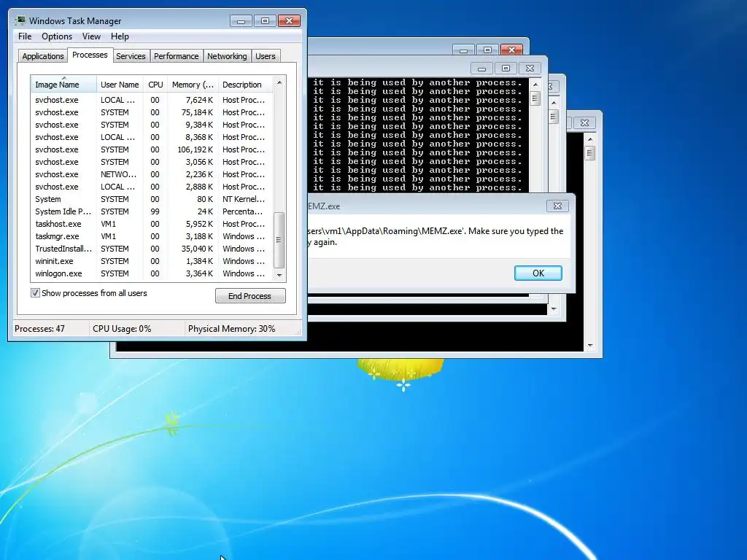Select the taskhost.exe process row

click(x=152, y=224)
